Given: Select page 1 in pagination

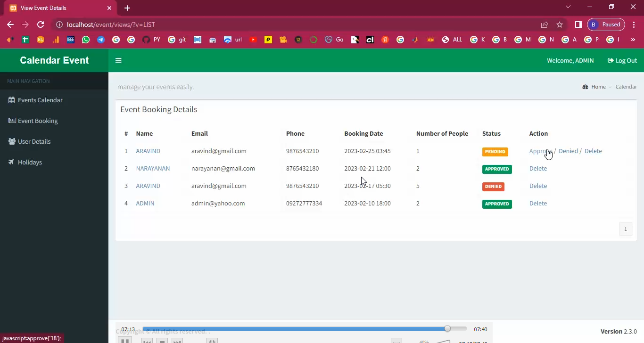Looking at the screenshot, I should [625, 229].
